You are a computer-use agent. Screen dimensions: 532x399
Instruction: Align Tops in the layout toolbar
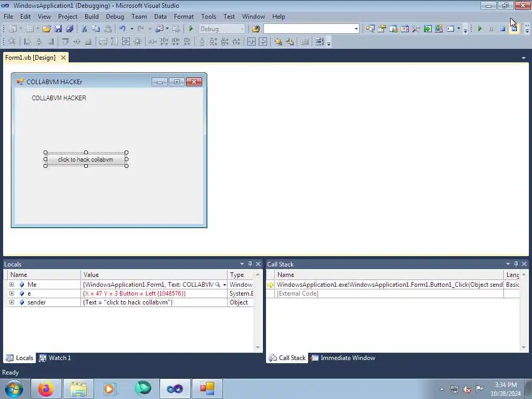[65, 42]
